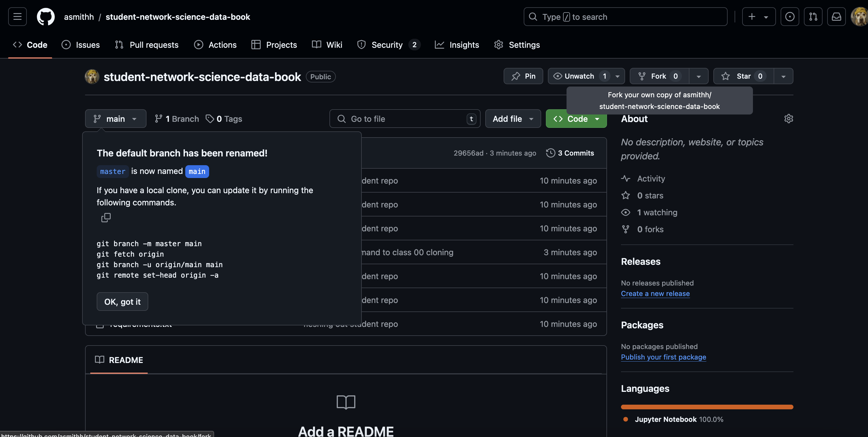
Task: Select the 'git fetch origin' command text
Action: [130, 254]
